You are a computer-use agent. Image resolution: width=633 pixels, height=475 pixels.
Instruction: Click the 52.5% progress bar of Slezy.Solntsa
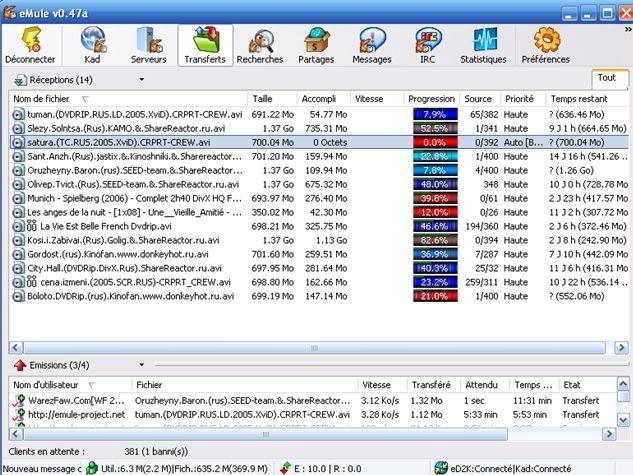(435, 129)
